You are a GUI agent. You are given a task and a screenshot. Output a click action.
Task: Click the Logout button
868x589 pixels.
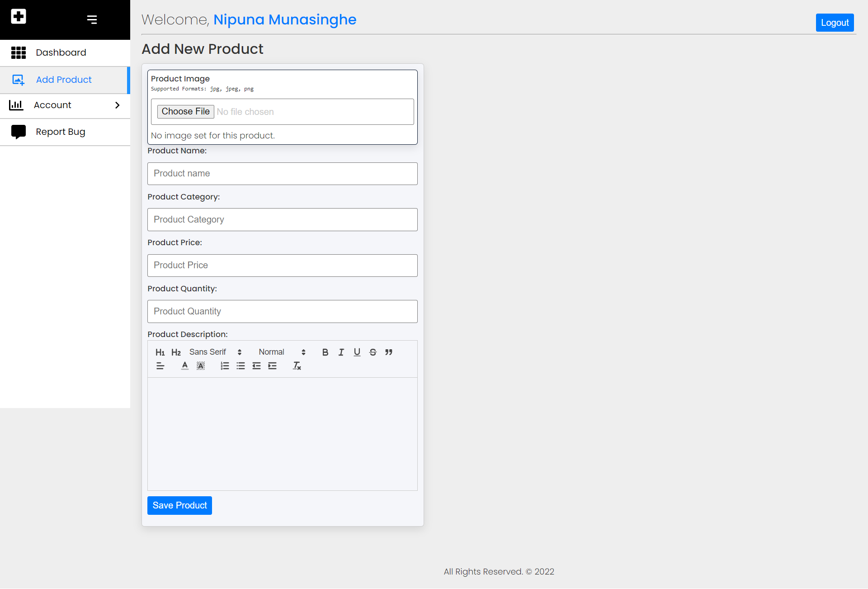(835, 23)
